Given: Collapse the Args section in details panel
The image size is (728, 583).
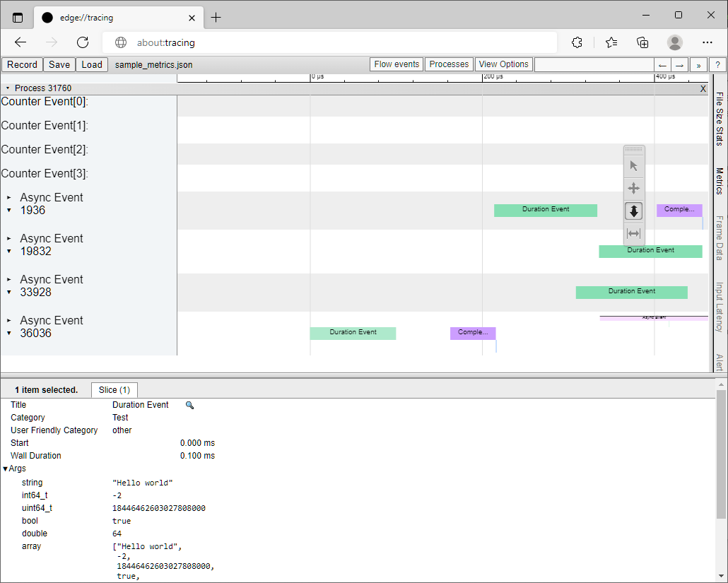Looking at the screenshot, I should coord(6,469).
